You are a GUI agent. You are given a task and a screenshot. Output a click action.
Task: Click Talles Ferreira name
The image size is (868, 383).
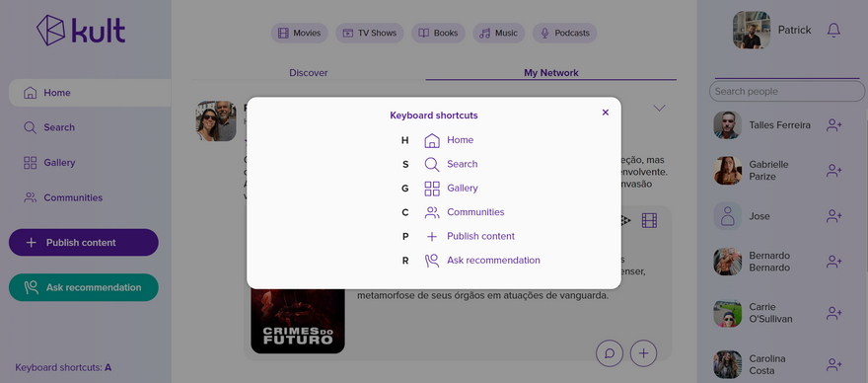(779, 125)
